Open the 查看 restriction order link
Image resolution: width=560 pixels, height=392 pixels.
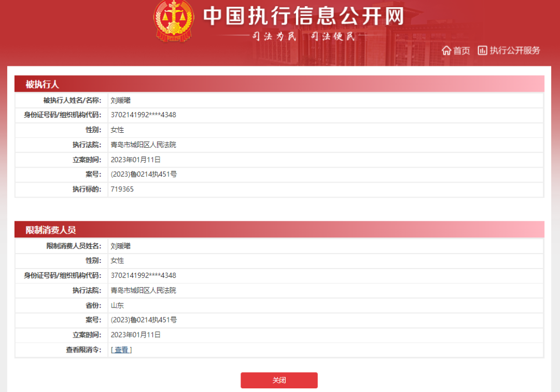click(x=121, y=349)
